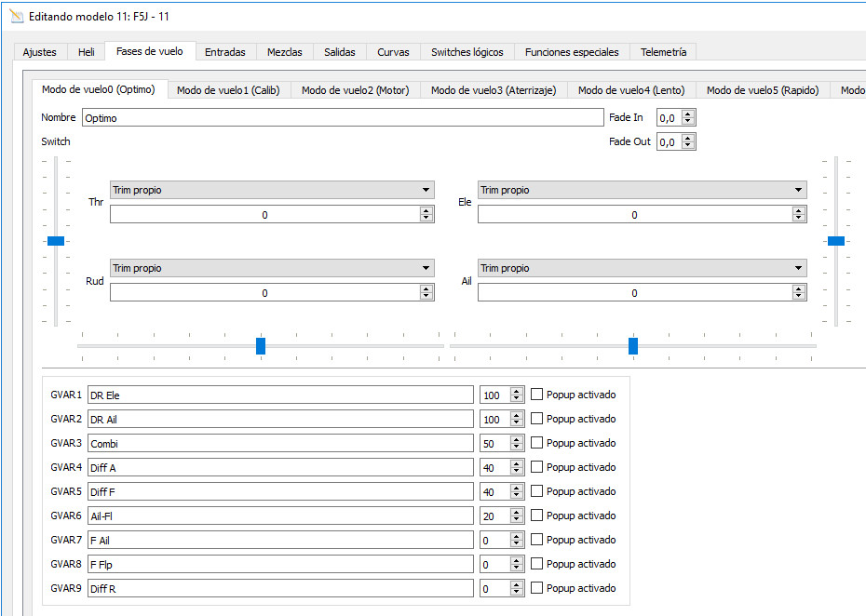The width and height of the screenshot is (866, 616).
Task: Decrease the Fade Out spinner value
Action: pos(688,146)
